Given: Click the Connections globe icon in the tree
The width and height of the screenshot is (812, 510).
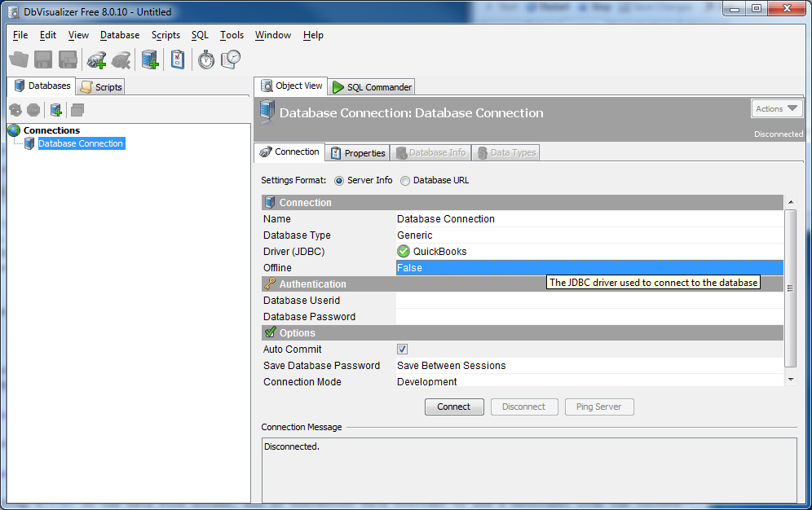Looking at the screenshot, I should pyautogui.click(x=14, y=130).
